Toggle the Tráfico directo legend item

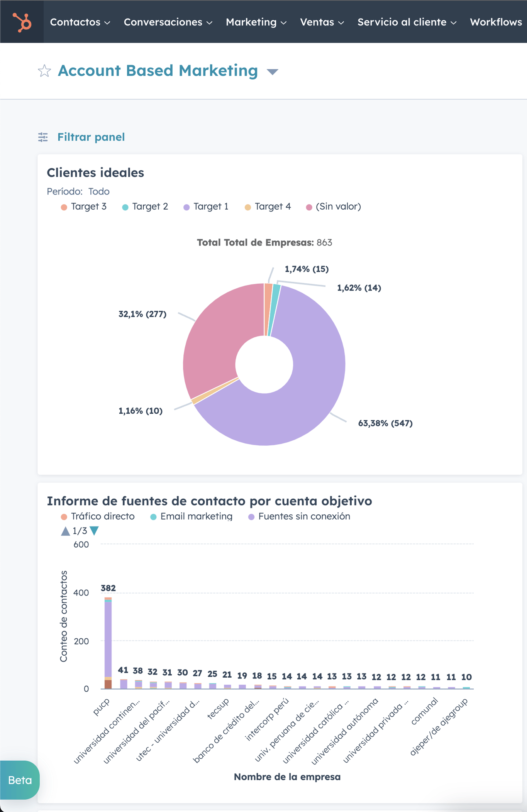pos(97,516)
